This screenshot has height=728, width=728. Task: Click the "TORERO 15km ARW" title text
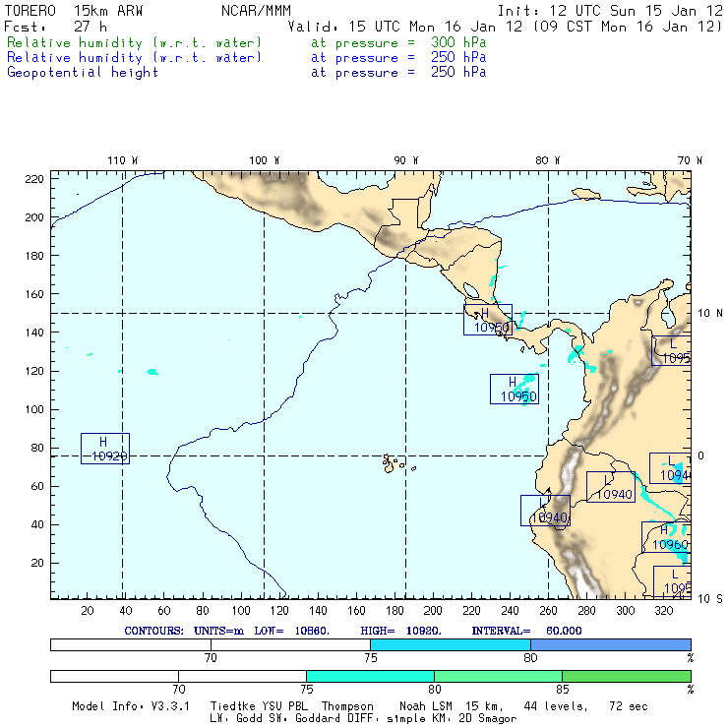point(74,11)
